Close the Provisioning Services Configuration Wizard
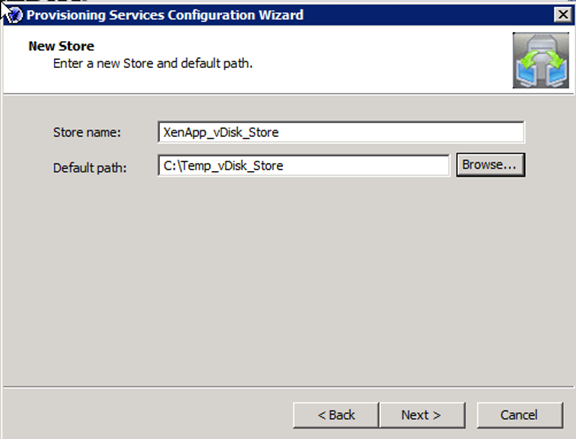The image size is (576, 439). point(563,15)
